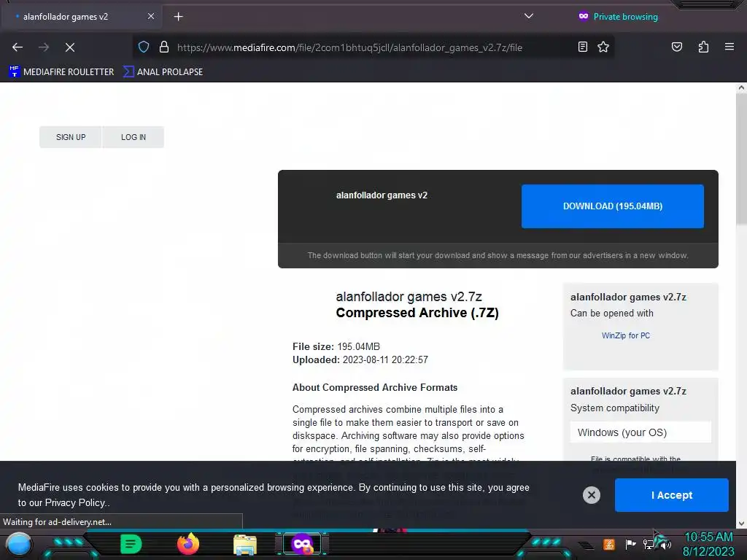This screenshot has height=560, width=747.
Task: Close the alanfollador games v2 tab
Action: 150,16
